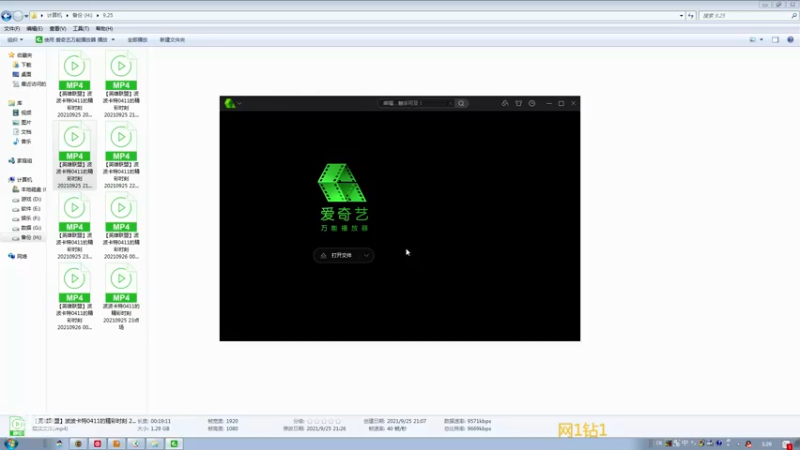
Task: Toggle the preview pane icon
Action: (x=776, y=39)
